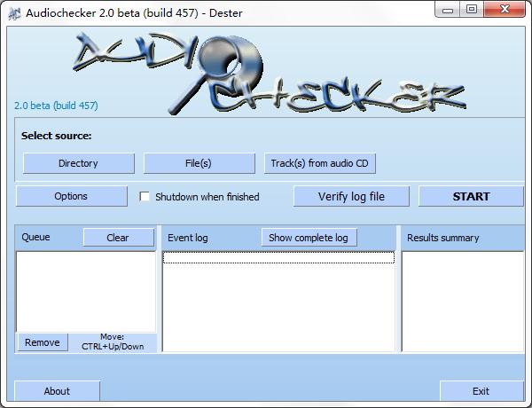Click the Audiochecker title bar app icon

tap(14, 12)
